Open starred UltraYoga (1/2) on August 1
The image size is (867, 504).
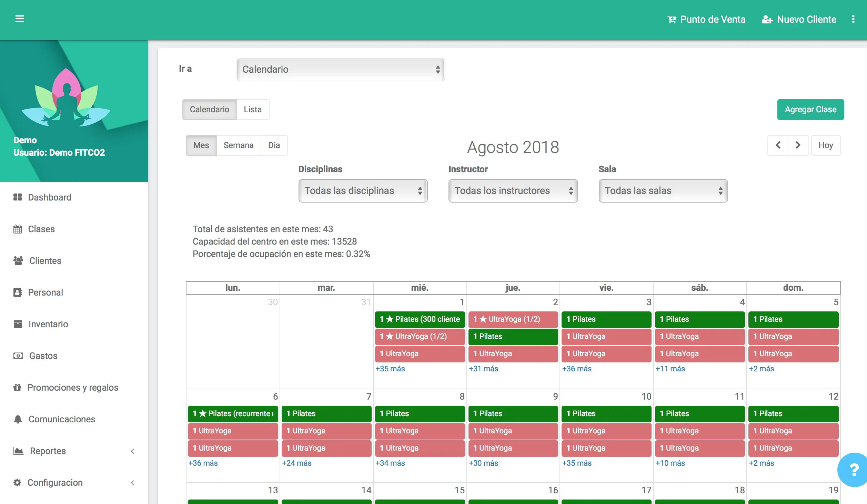(x=420, y=337)
